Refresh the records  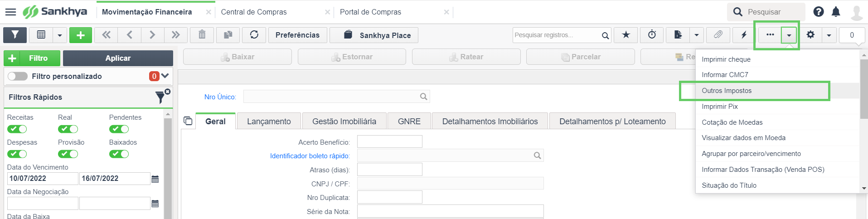point(254,35)
